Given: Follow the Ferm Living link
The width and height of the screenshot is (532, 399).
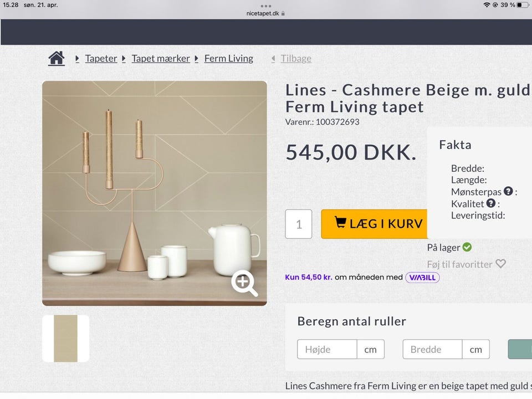Looking at the screenshot, I should tap(228, 58).
